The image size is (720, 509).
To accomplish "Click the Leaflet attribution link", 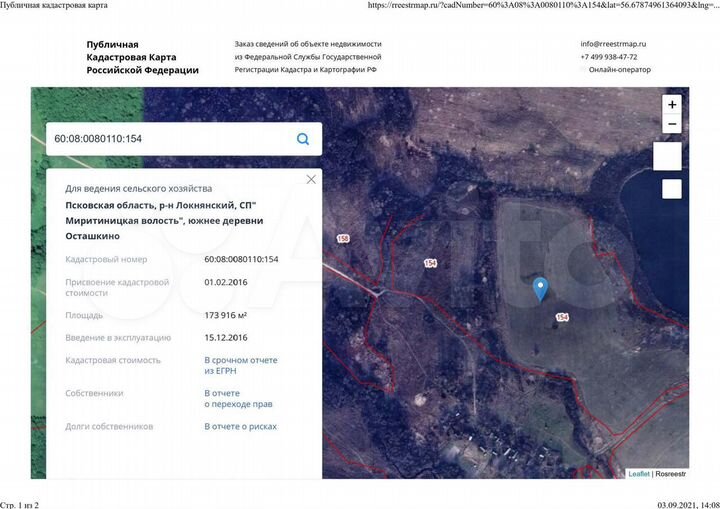I will [639, 474].
